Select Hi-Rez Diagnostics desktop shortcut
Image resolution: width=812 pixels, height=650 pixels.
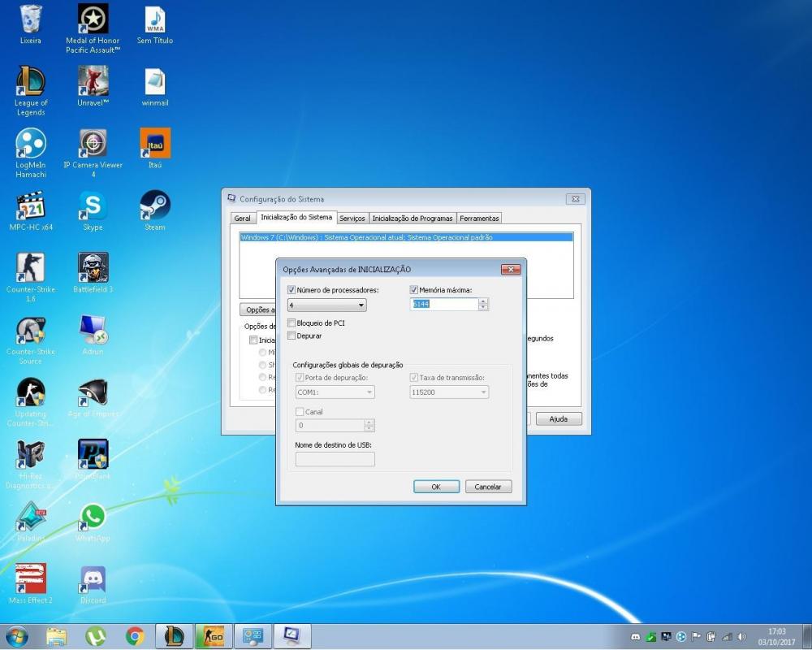pyautogui.click(x=31, y=465)
